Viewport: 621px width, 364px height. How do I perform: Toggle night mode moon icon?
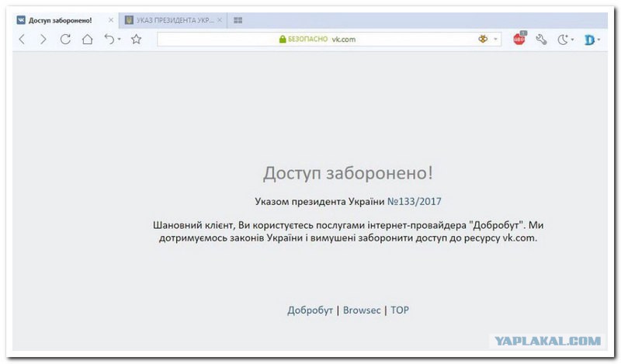pos(563,40)
